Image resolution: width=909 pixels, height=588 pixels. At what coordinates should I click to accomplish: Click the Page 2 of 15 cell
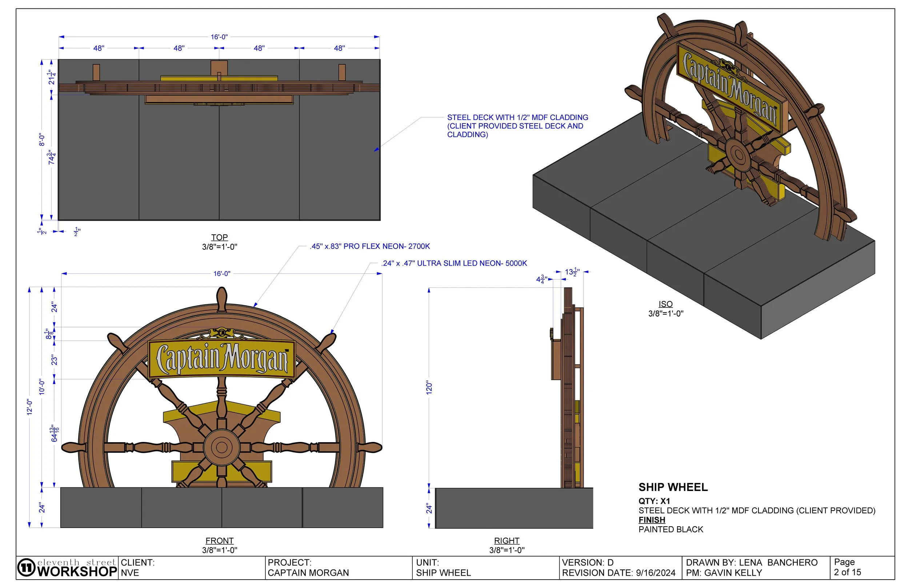[847, 567]
